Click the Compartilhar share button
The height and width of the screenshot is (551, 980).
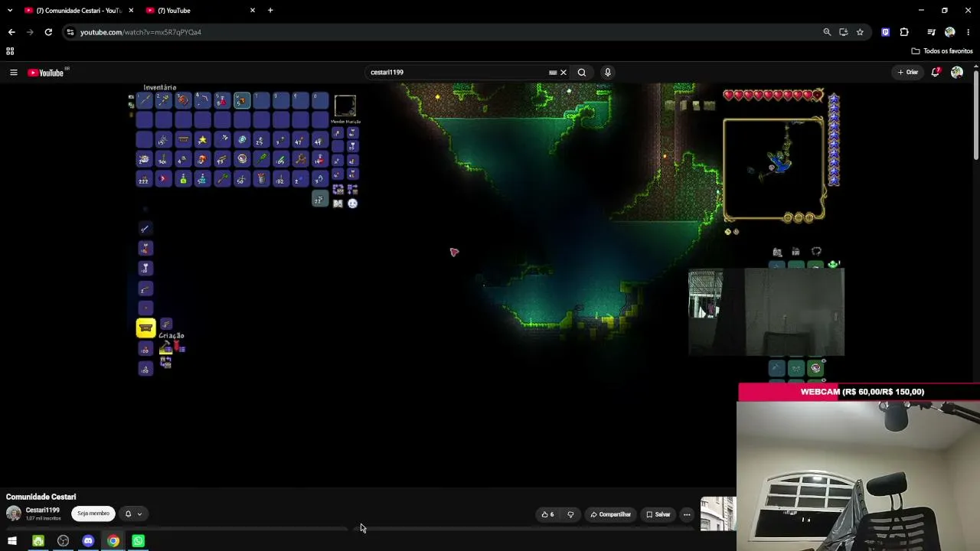(x=610, y=514)
